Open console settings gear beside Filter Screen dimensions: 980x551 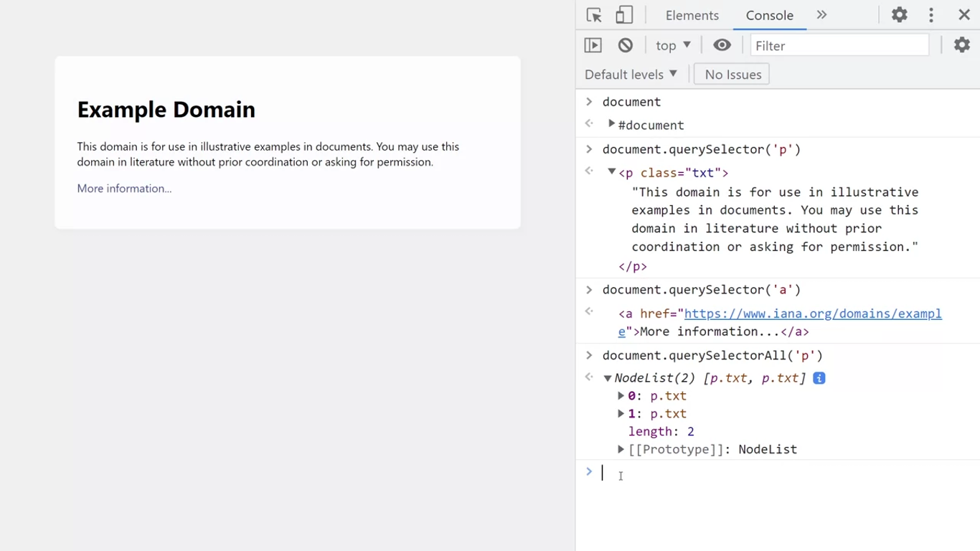tap(961, 45)
